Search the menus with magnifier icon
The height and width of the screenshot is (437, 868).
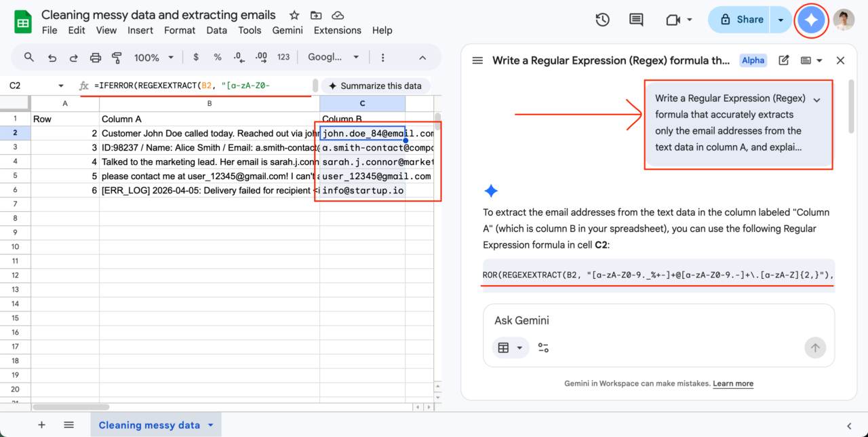(29, 57)
